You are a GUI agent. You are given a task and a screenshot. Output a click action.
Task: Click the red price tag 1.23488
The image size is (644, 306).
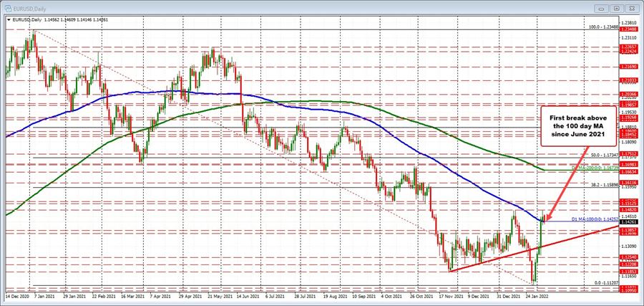[x=628, y=29]
